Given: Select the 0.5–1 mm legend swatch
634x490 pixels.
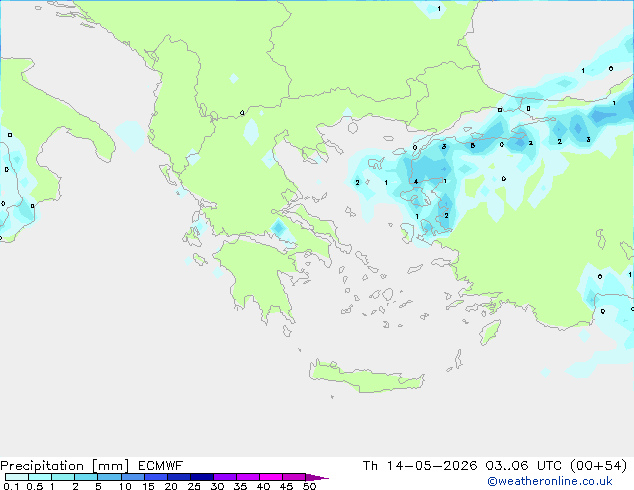Looking at the screenshot, I should pyautogui.click(x=40, y=477).
